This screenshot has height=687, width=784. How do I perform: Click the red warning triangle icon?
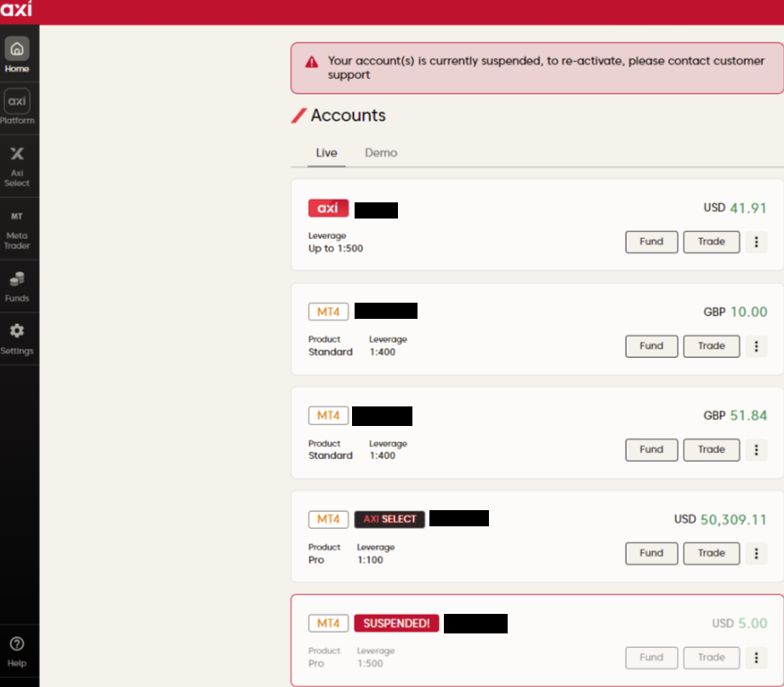click(x=311, y=62)
